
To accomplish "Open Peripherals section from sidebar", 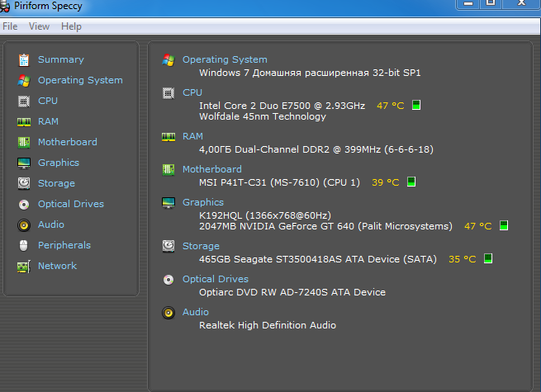I will (x=64, y=245).
